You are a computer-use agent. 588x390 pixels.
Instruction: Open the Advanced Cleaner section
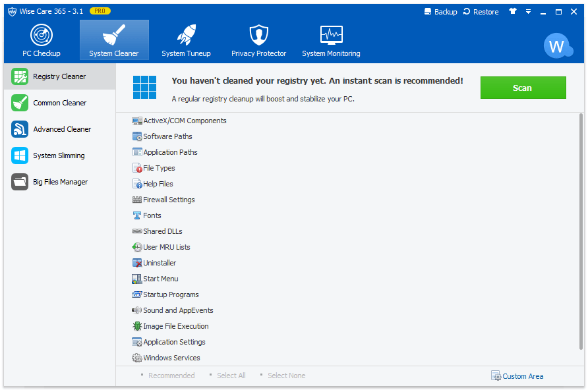pyautogui.click(x=59, y=129)
